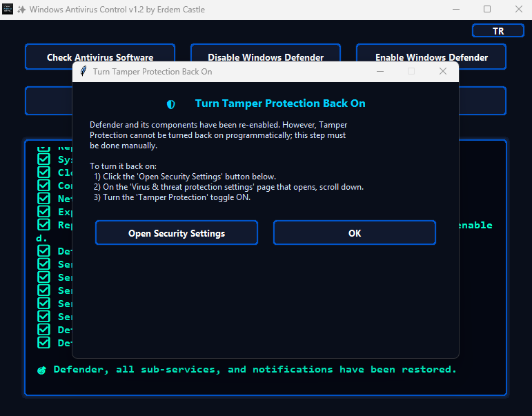Screen dimensions: 532x416
Task: Click the 'enable' text in the log area
Action: (475, 225)
